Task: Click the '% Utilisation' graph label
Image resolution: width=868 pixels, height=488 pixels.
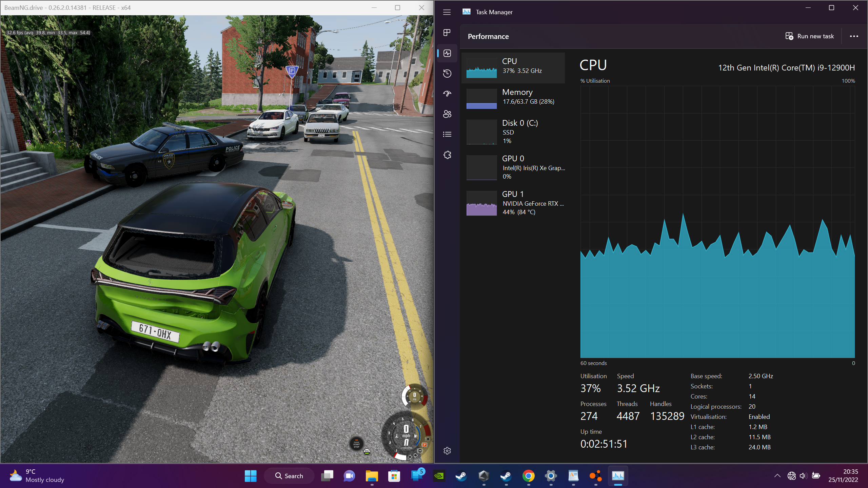Action: pyautogui.click(x=595, y=81)
